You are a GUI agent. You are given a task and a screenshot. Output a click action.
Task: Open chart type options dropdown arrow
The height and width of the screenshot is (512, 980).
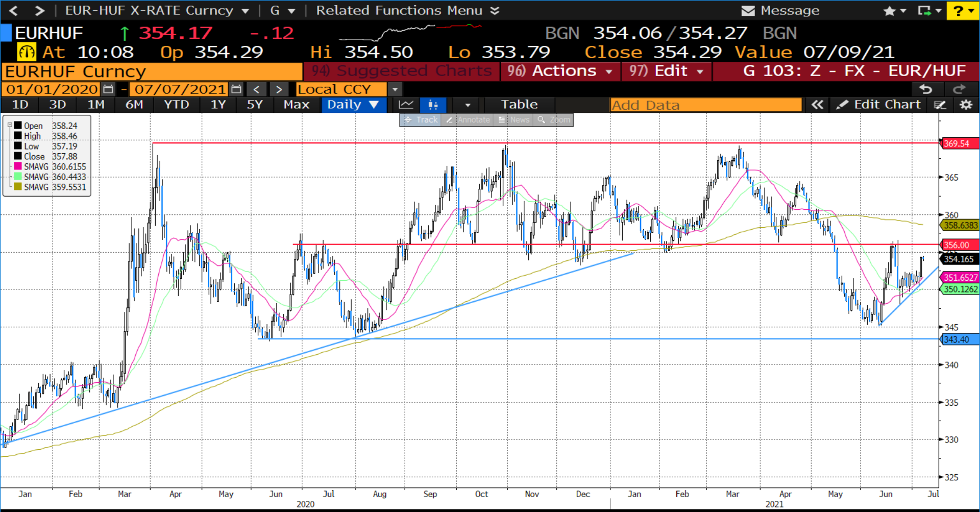point(468,105)
